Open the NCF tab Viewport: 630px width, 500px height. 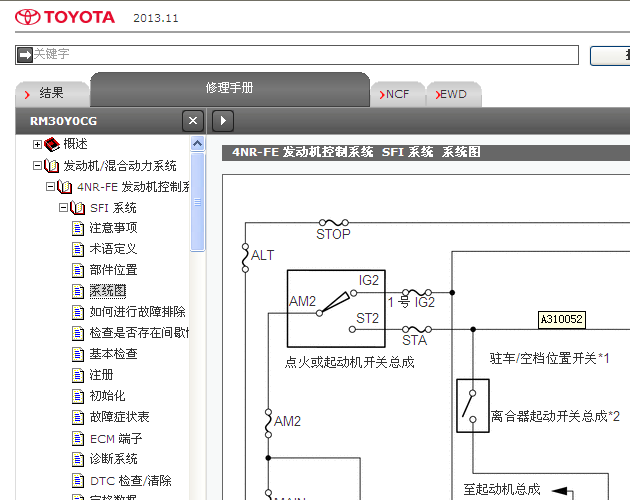(x=397, y=94)
